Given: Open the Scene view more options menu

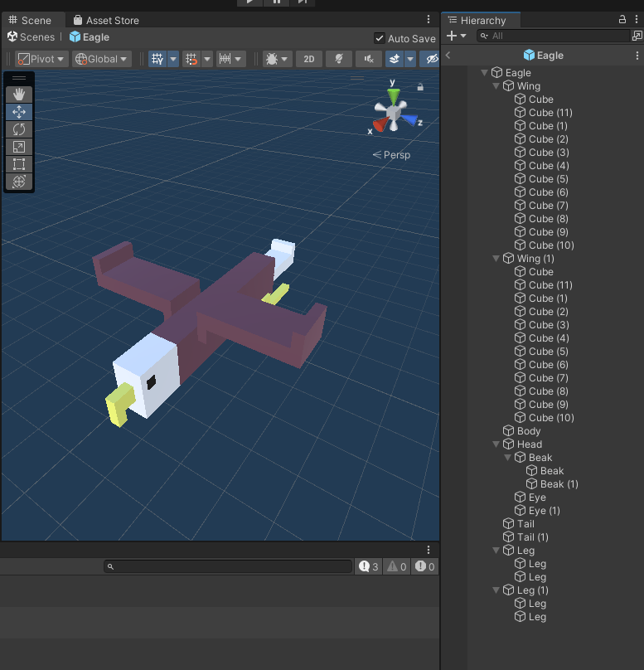Looking at the screenshot, I should [429, 19].
